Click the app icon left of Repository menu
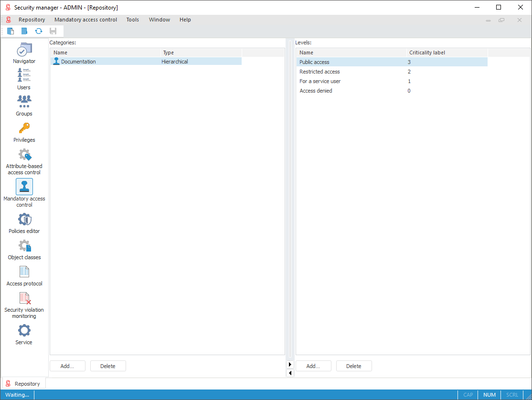Image resolution: width=532 pixels, height=400 pixels. (9, 20)
